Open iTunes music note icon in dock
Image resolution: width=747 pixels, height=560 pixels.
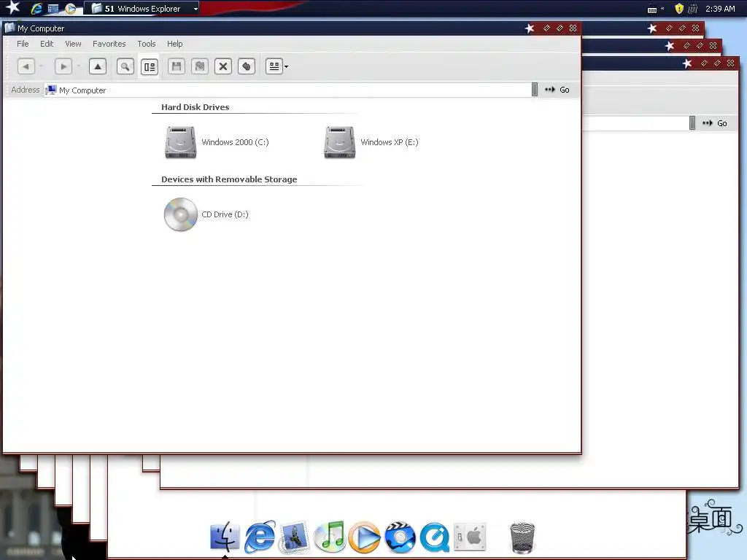[330, 537]
